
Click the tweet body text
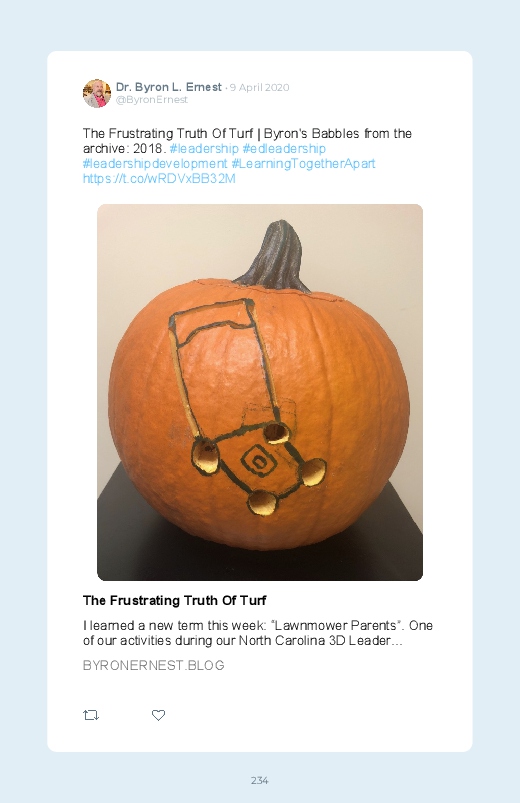coord(247,156)
